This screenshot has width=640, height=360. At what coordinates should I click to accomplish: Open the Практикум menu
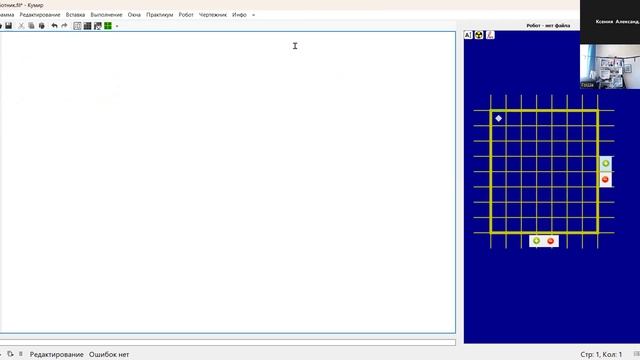click(160, 15)
